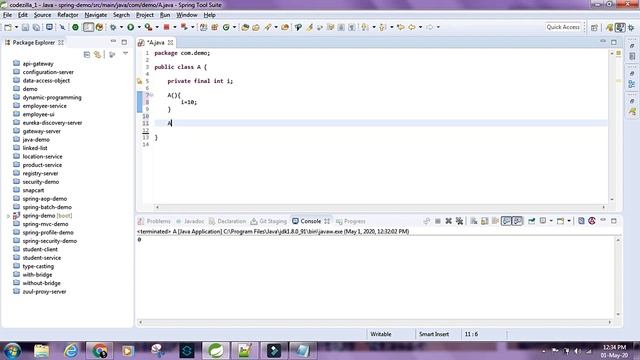Click the Open Type toolbar icon
Screen dimensions: 640x360
245,27
